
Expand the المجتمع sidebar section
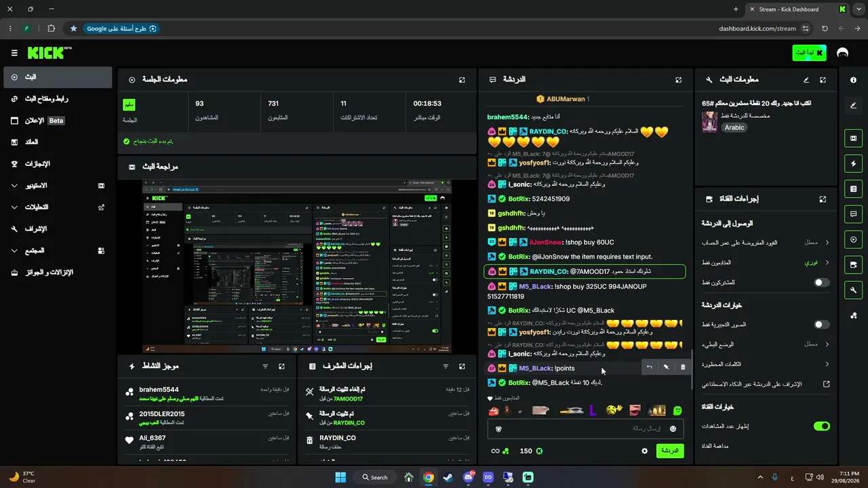pos(58,251)
